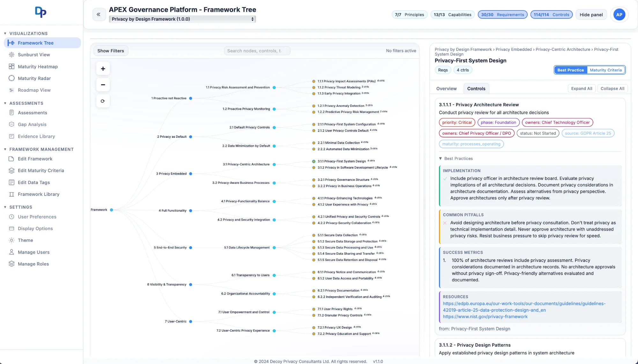Open the NIST privacy framework link
The image size is (638, 364).
(485, 316)
